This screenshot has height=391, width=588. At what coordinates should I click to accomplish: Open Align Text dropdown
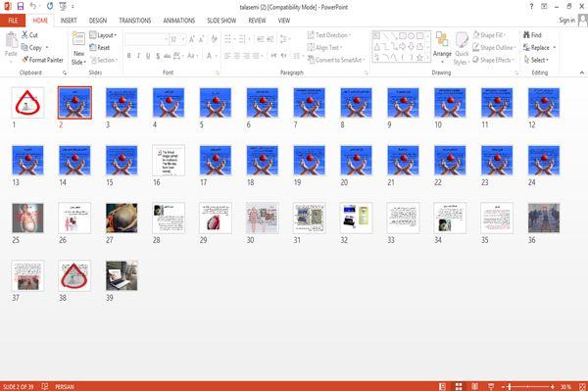coord(324,48)
